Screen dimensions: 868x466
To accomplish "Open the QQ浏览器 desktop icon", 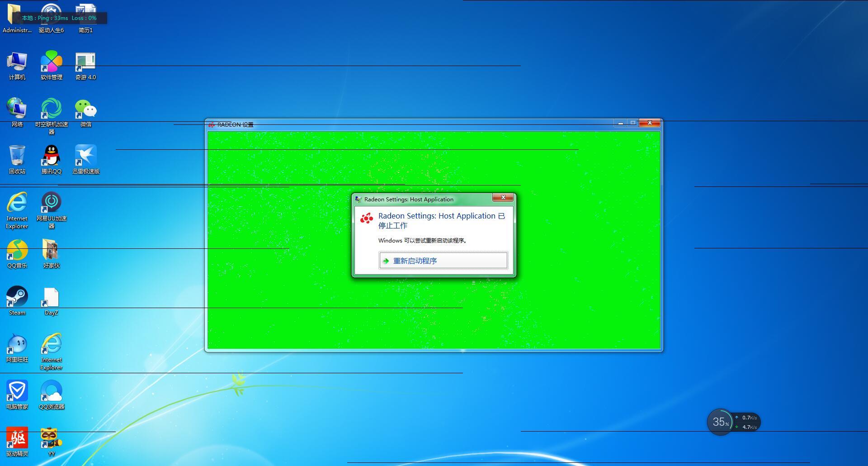I will [51, 395].
